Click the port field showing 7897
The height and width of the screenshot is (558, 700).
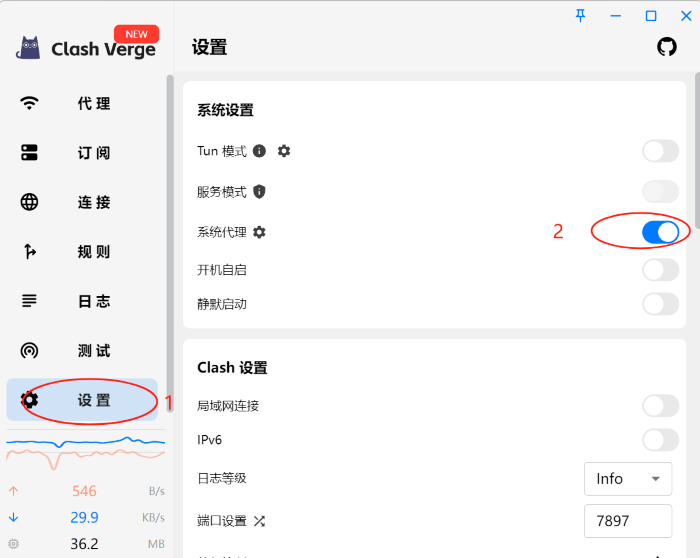(627, 521)
